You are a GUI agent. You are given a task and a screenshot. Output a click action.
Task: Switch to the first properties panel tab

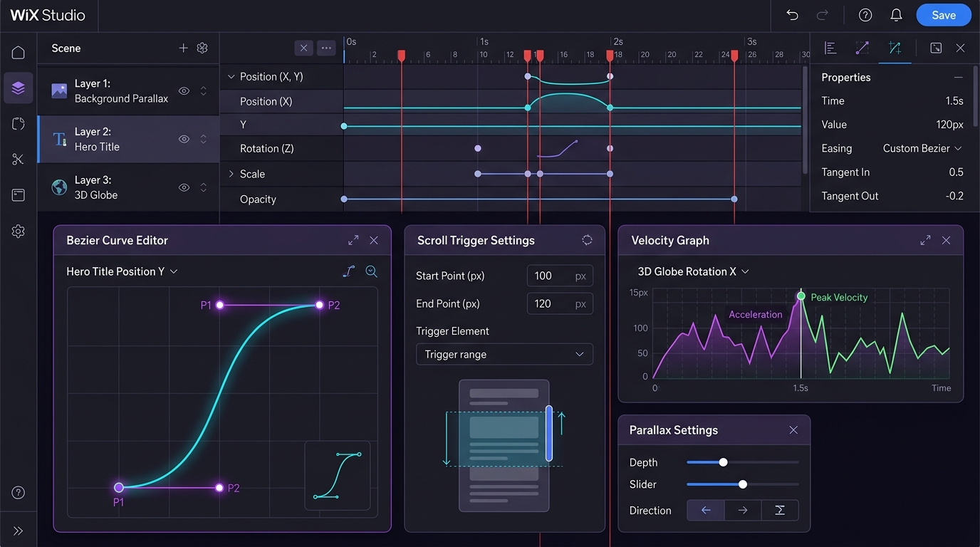[830, 48]
